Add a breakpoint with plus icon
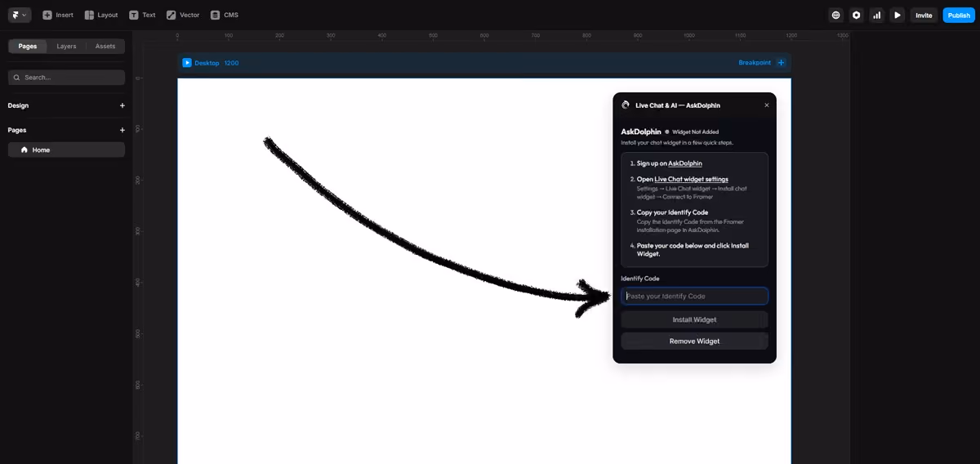980x464 pixels. 781,63
